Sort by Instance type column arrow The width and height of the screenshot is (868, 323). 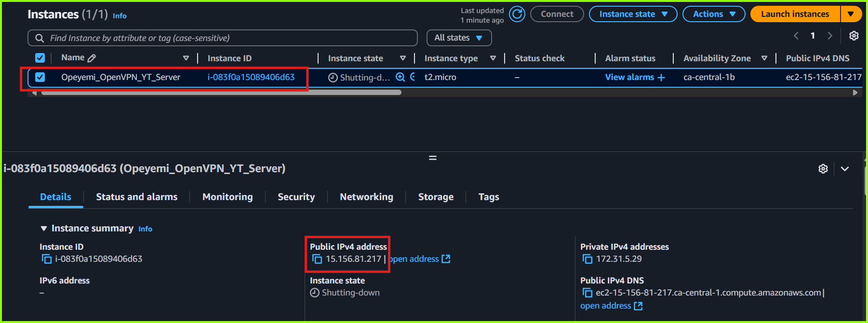[x=493, y=58]
